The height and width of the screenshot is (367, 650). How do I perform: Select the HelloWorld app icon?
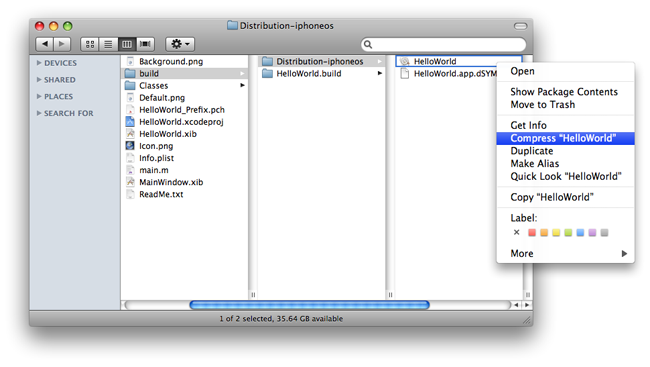pyautogui.click(x=405, y=61)
